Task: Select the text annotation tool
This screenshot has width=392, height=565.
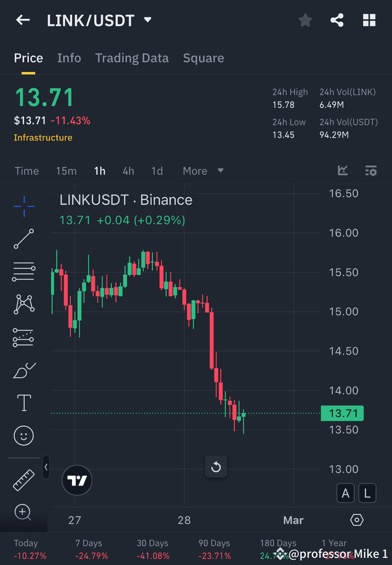Action: (x=24, y=403)
